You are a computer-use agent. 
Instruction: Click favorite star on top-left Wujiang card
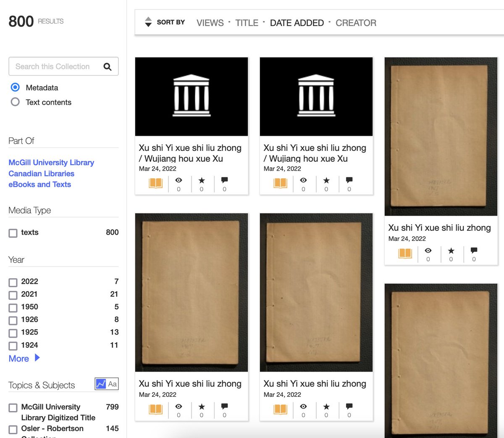[202, 180]
